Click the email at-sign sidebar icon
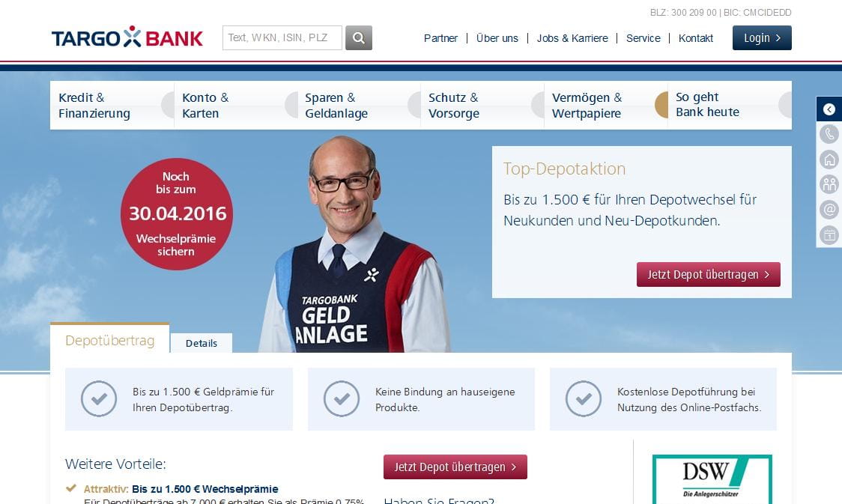This screenshot has height=504, width=842. pyautogui.click(x=829, y=210)
